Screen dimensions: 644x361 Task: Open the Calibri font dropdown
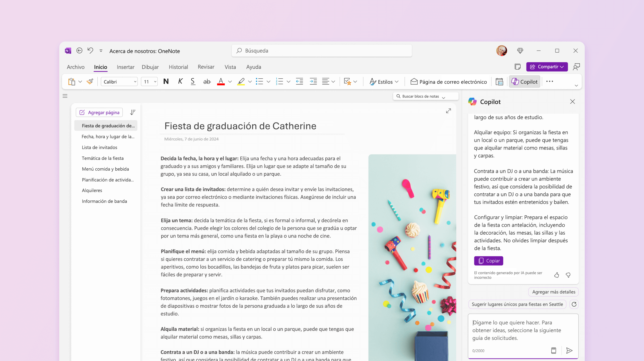point(119,82)
